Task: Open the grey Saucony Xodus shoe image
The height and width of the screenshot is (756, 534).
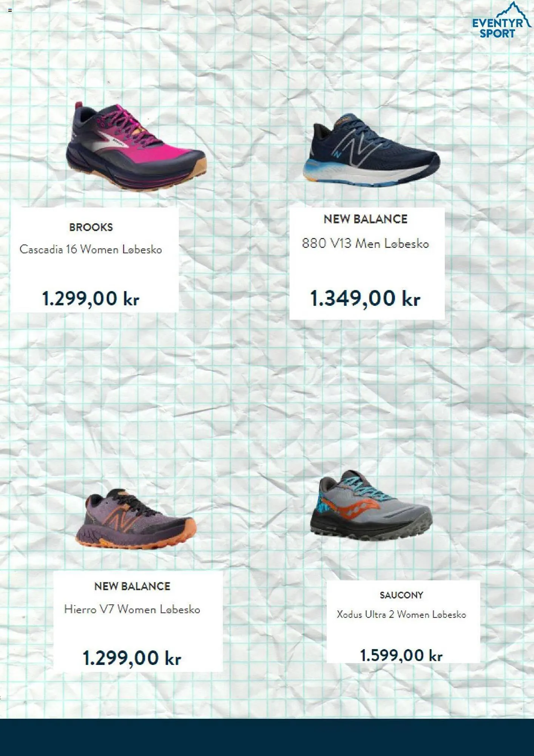Action: (x=371, y=505)
